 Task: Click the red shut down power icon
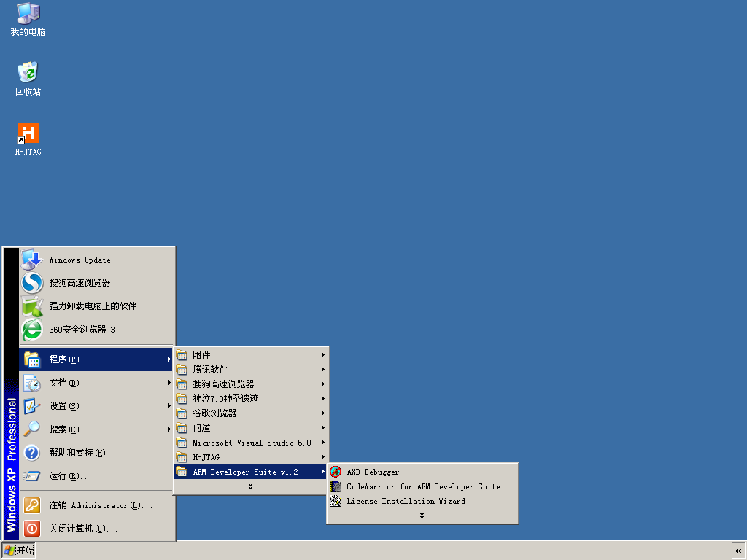(x=32, y=529)
